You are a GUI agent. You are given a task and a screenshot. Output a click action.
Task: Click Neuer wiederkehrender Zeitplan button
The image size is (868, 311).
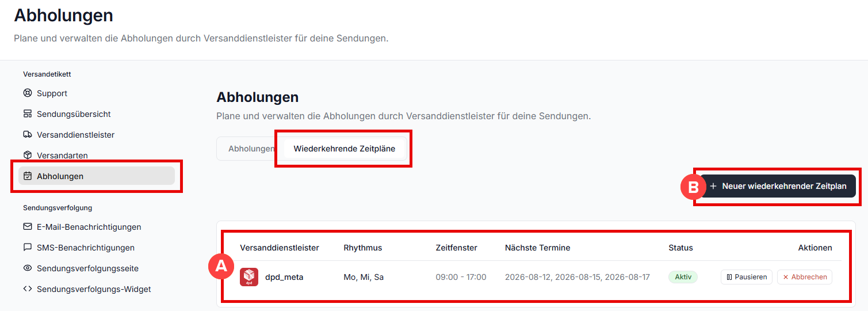pyautogui.click(x=778, y=186)
